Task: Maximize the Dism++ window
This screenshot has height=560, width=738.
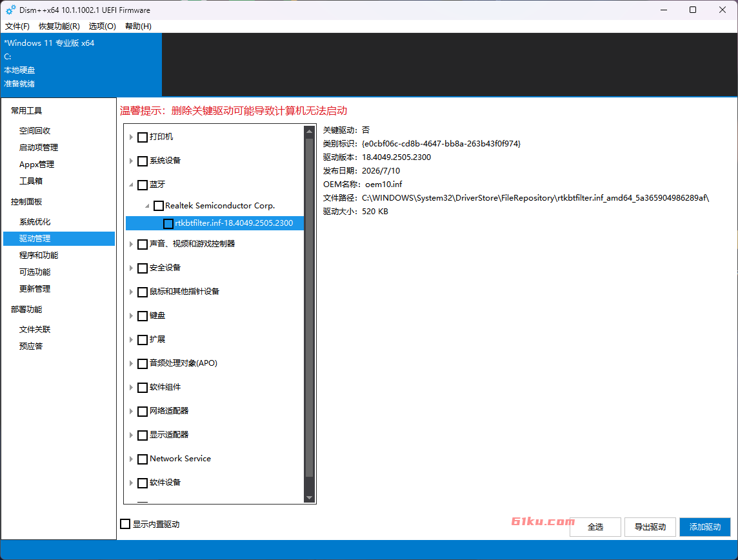Action: (x=693, y=10)
